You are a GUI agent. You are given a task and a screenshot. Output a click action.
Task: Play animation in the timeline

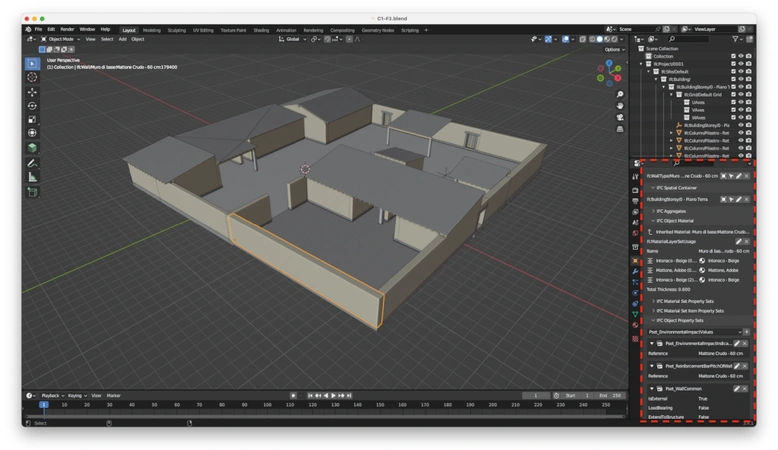[333, 395]
